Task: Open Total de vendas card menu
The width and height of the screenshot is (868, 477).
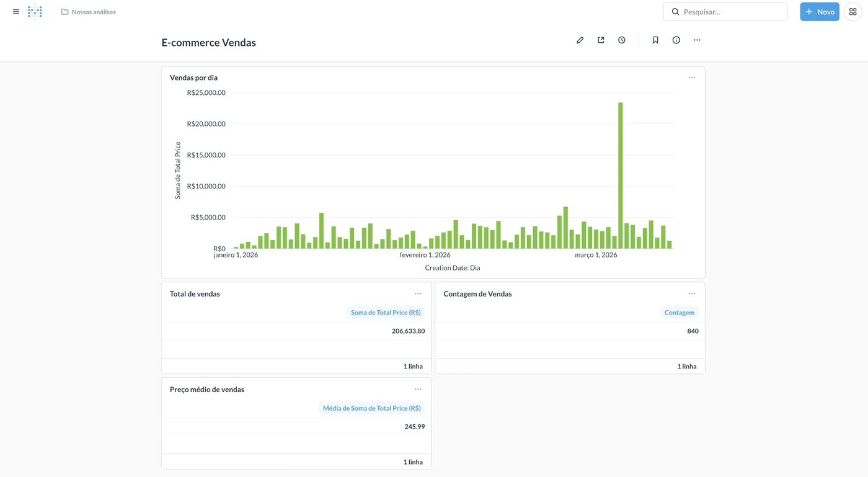Action: click(x=418, y=294)
